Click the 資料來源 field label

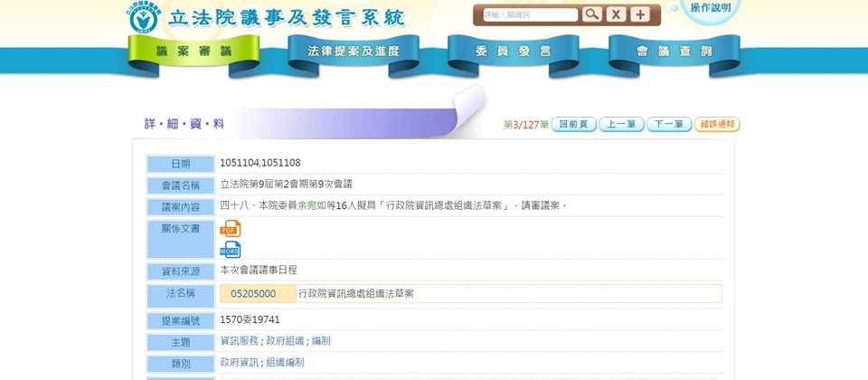[x=181, y=271]
